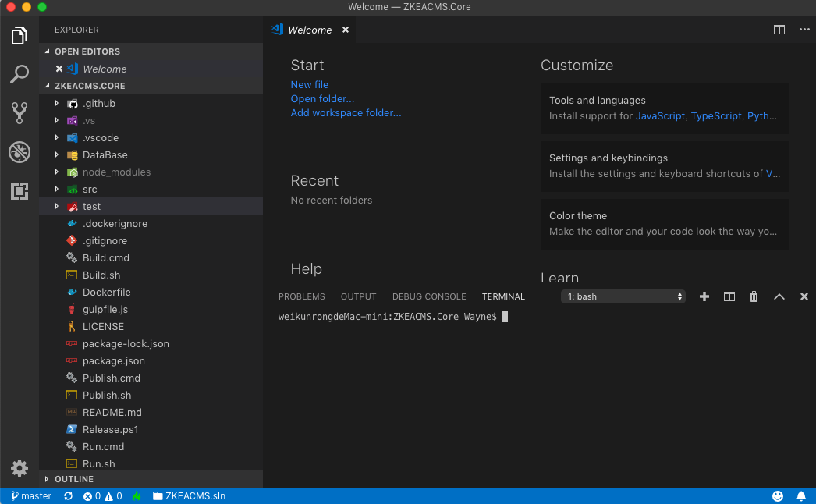Open the Manage gear menu
This screenshot has width=816, height=504.
pyautogui.click(x=20, y=468)
